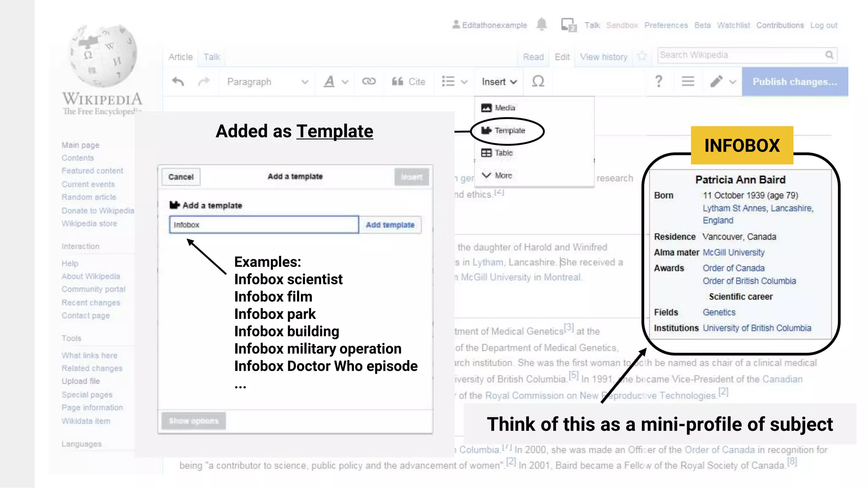
Task: Expand More in the Insert menu
Action: [497, 175]
